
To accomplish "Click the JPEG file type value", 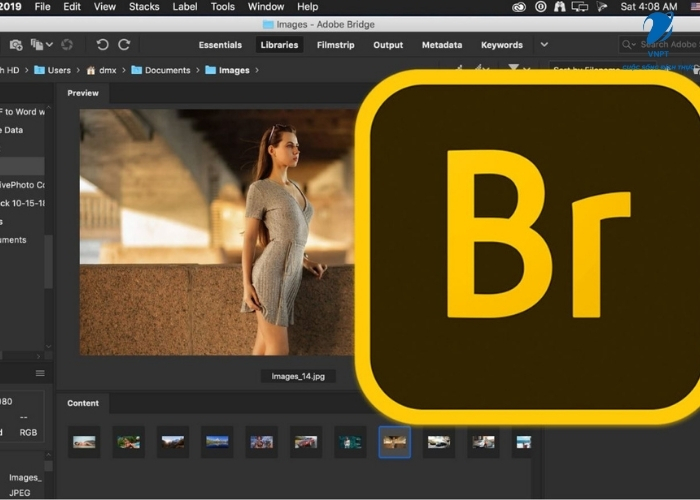I will pos(20,493).
